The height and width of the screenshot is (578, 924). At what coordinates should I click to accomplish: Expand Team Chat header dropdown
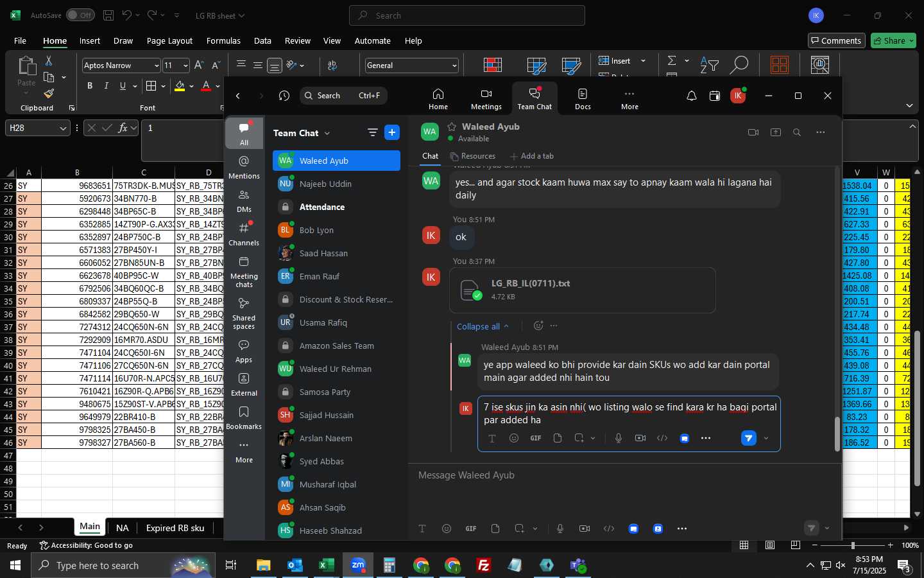(x=327, y=133)
